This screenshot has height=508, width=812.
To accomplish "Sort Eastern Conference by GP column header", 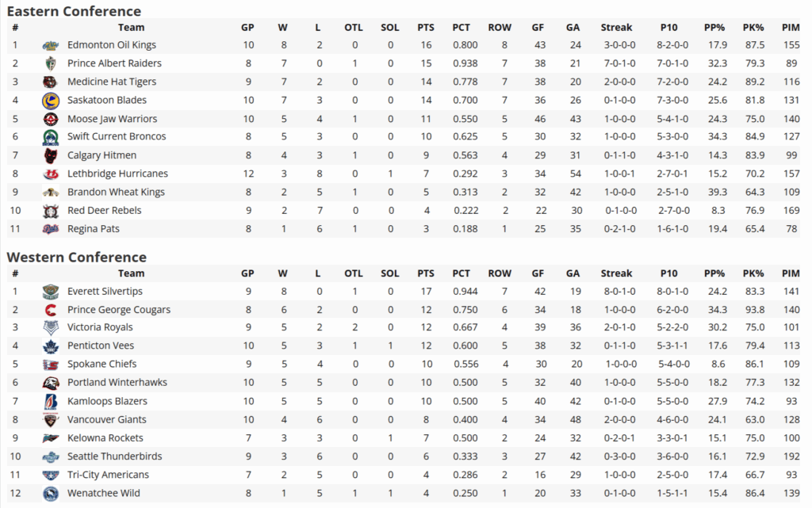I will click(247, 27).
